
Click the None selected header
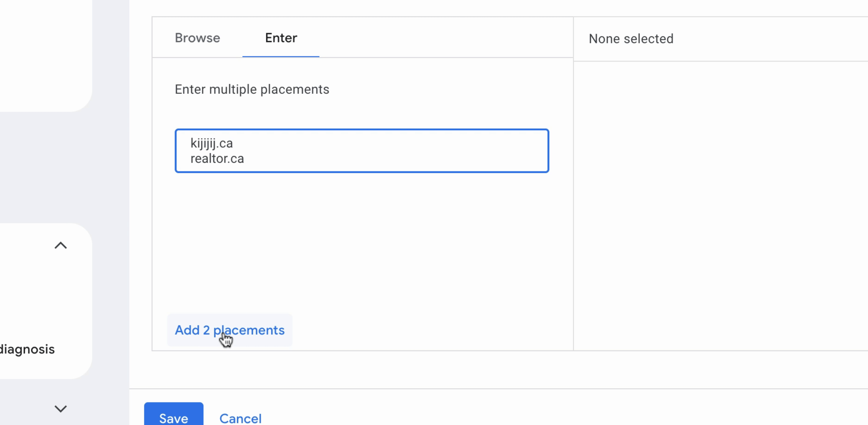631,39
